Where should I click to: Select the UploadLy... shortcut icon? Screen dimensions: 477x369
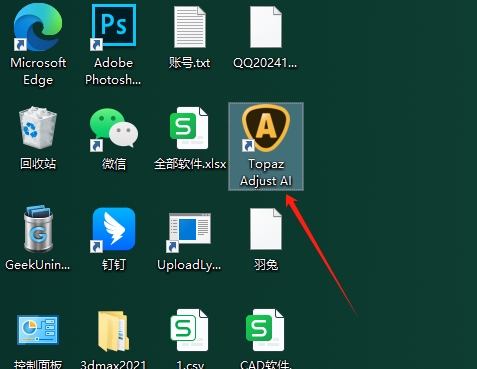pos(189,232)
